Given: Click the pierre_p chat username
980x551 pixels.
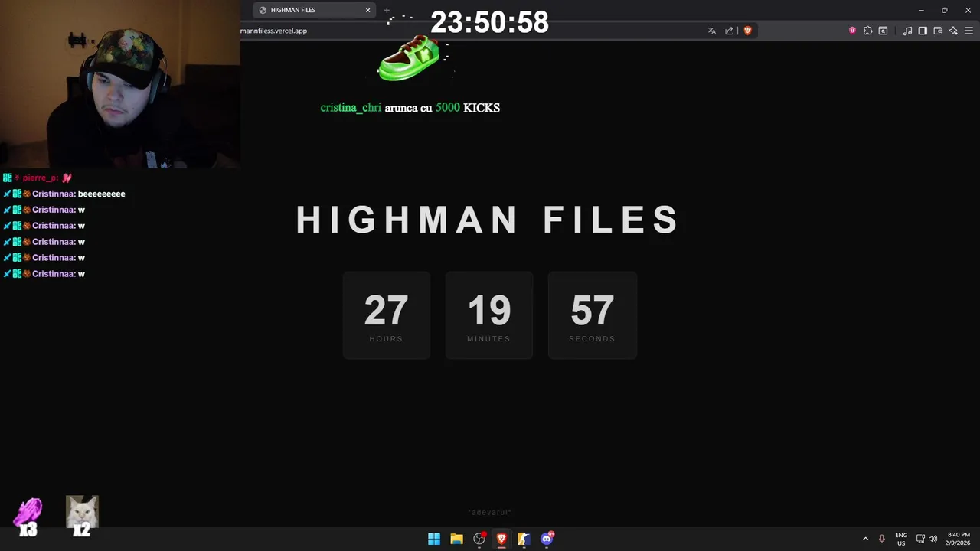Looking at the screenshot, I should click(x=41, y=178).
